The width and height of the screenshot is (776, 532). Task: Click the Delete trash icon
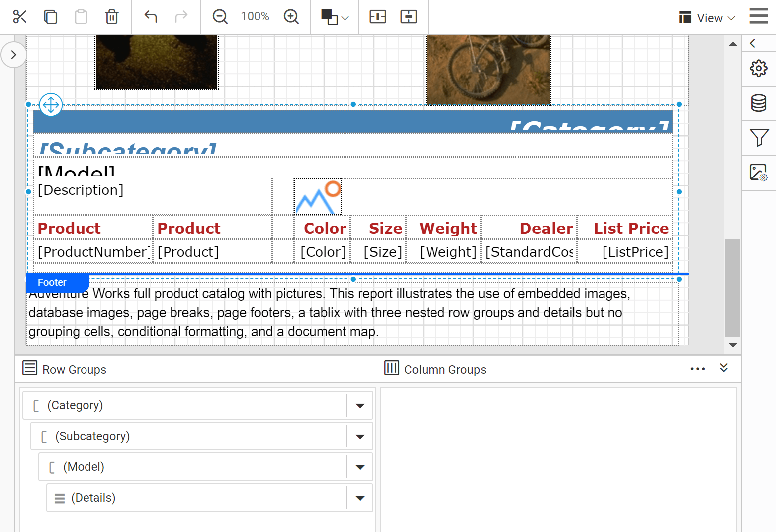(x=112, y=17)
